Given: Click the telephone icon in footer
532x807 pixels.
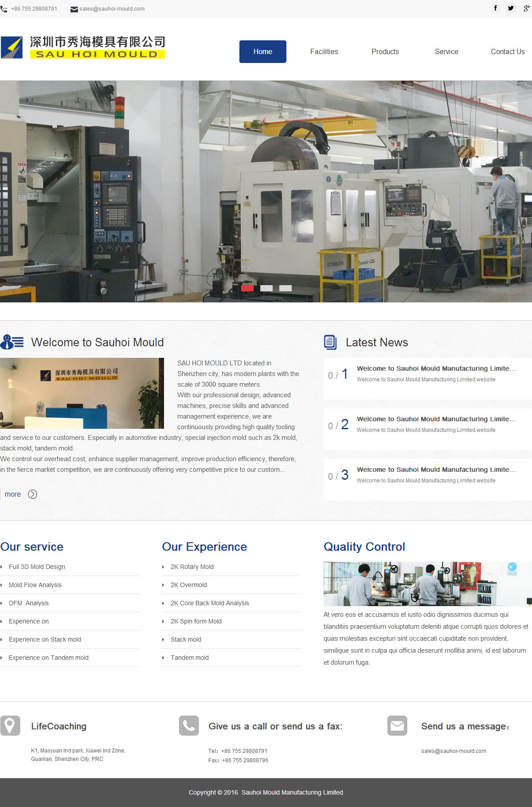Looking at the screenshot, I should (189, 725).
